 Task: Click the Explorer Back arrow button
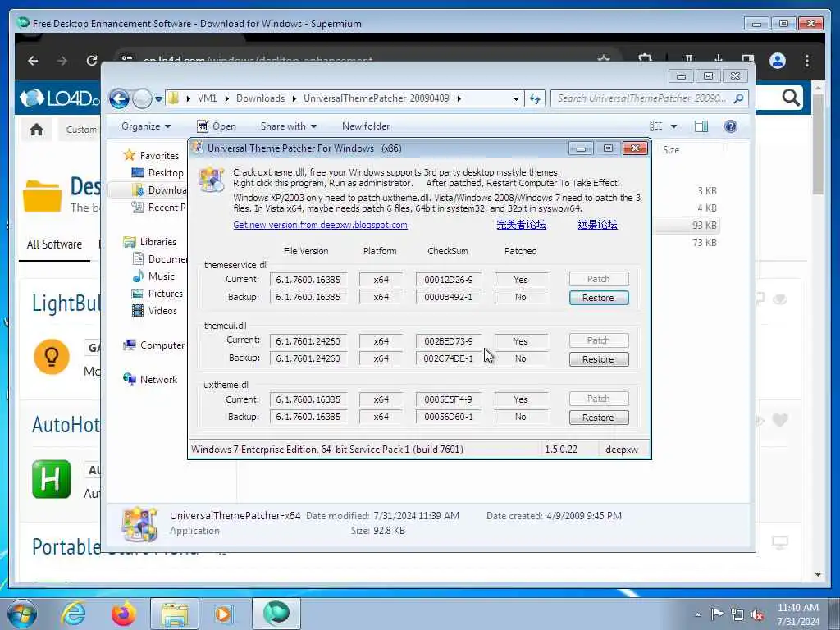(x=119, y=98)
